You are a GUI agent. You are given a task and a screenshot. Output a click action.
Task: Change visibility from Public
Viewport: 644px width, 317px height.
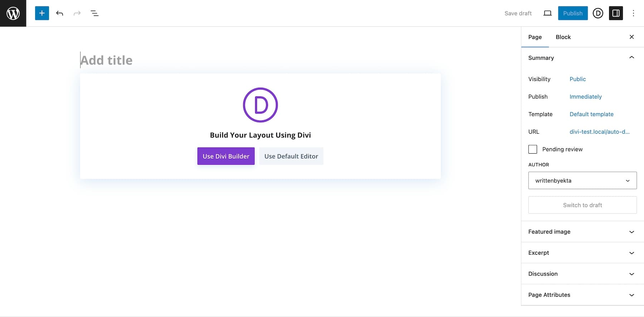tap(577, 79)
